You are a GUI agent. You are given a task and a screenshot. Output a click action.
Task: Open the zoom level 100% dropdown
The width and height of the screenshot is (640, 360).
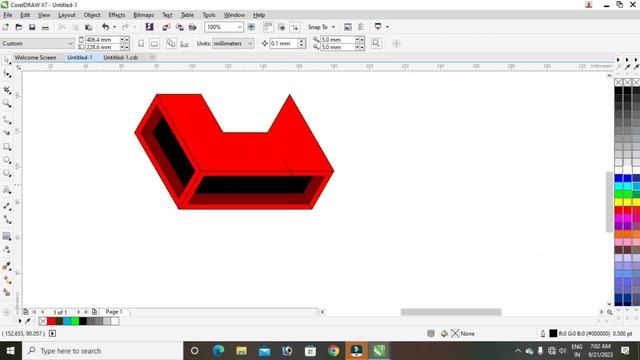click(240, 27)
